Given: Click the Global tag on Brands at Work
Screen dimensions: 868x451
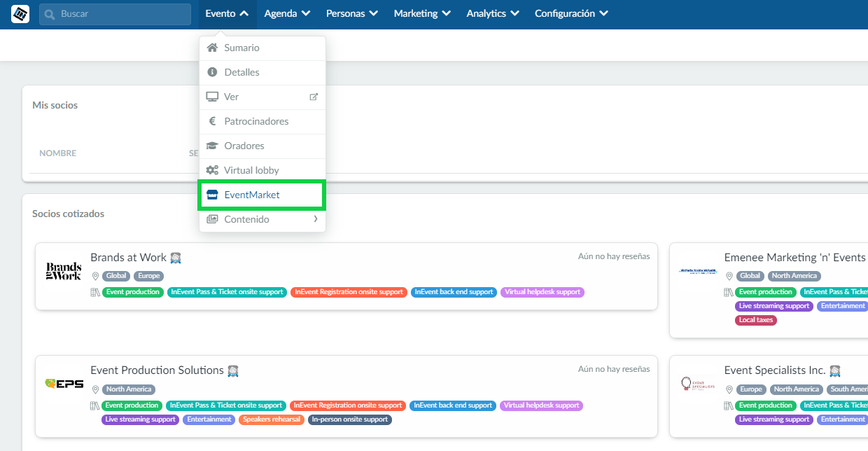Looking at the screenshot, I should click(x=116, y=276).
